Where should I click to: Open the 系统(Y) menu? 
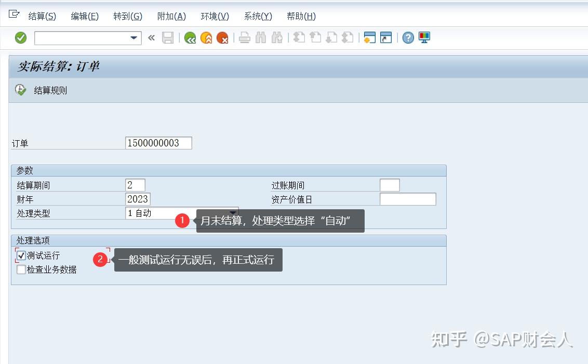pyautogui.click(x=257, y=16)
